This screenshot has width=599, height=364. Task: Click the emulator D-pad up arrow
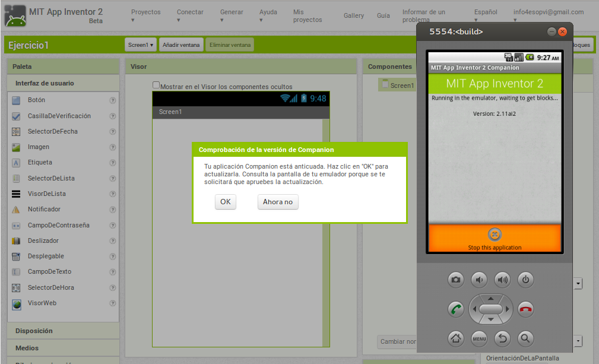(x=491, y=298)
